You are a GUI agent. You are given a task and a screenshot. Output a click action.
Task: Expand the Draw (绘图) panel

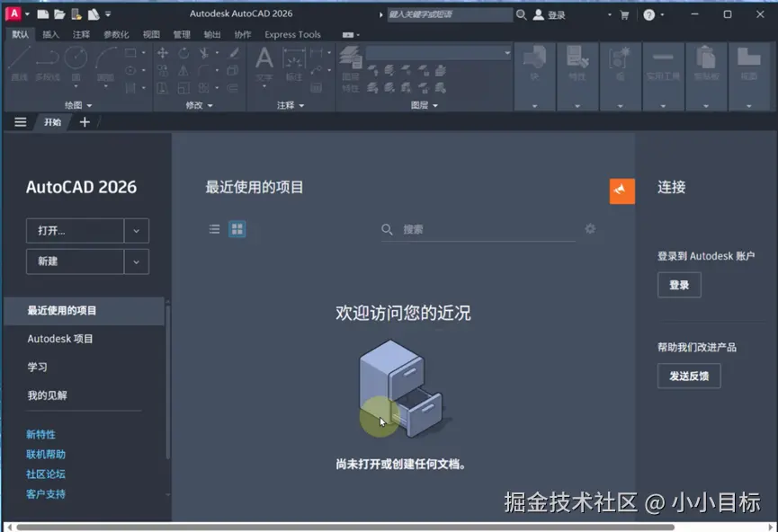click(78, 105)
